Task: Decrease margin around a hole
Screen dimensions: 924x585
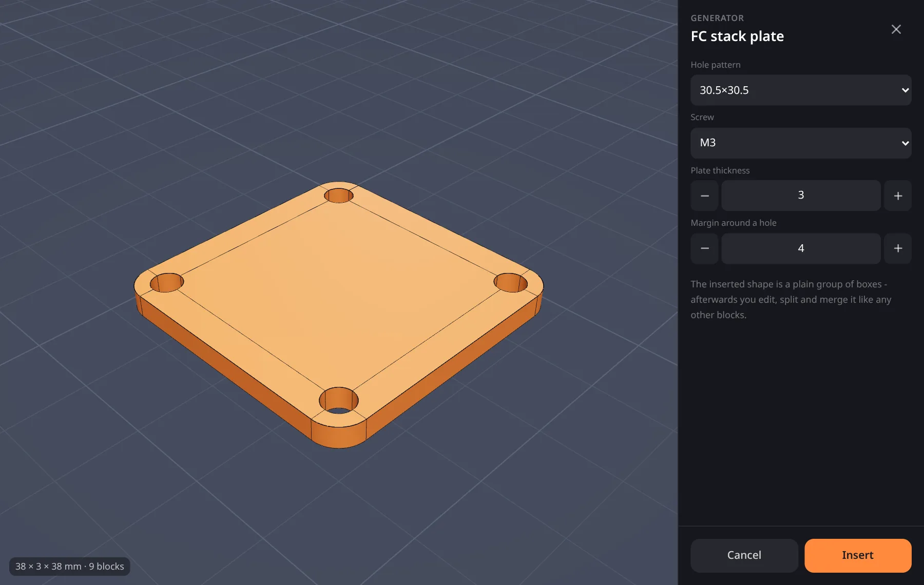Action: coord(704,248)
